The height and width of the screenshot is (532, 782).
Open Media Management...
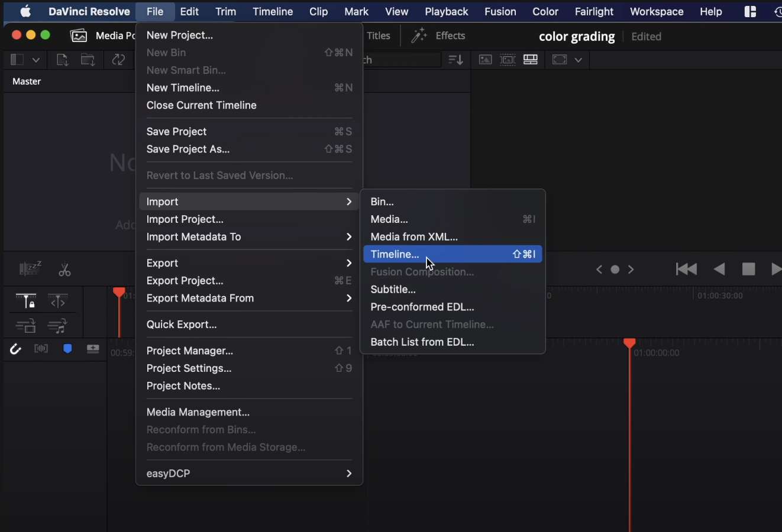[249, 412]
